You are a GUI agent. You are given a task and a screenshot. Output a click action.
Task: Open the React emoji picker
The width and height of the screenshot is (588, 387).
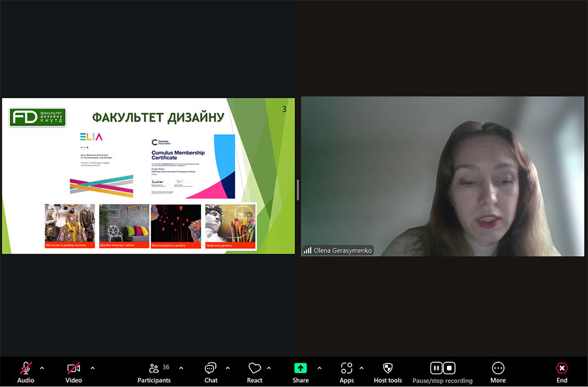pyautogui.click(x=255, y=372)
